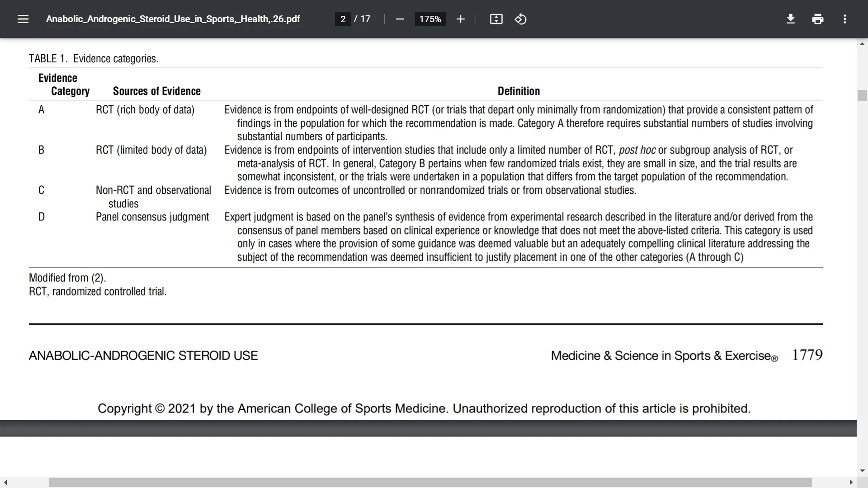Click the 'Modified from (2).' footnote
The height and width of the screenshot is (488, 868).
[67, 278]
